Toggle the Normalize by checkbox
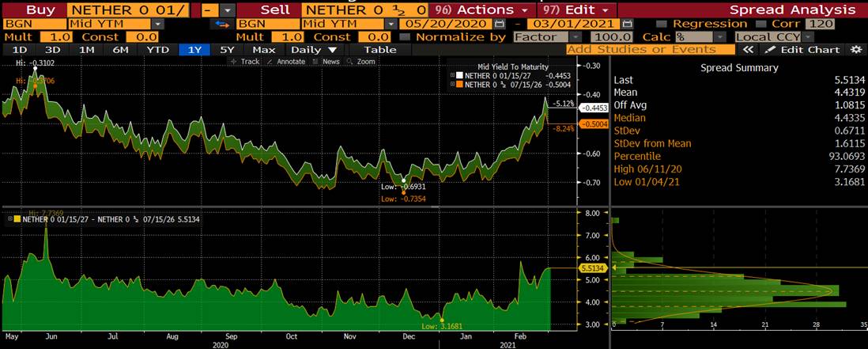 405,37
